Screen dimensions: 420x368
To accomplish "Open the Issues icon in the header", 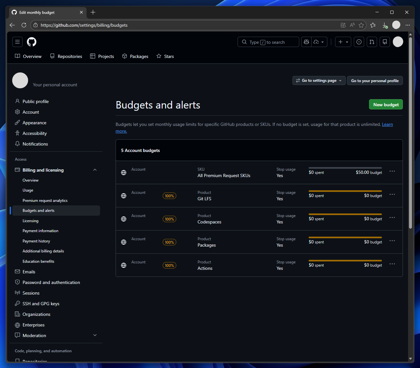I will pos(359,42).
